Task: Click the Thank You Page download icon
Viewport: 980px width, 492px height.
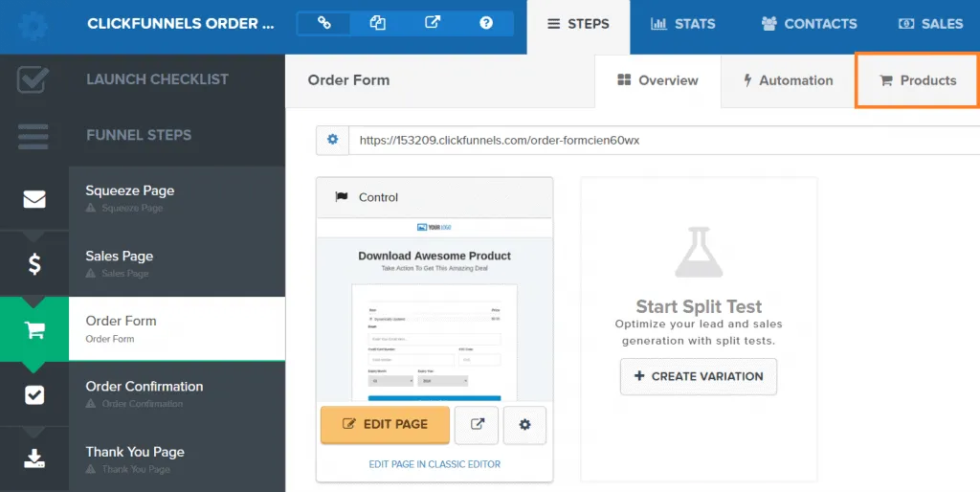Action: pyautogui.click(x=34, y=458)
